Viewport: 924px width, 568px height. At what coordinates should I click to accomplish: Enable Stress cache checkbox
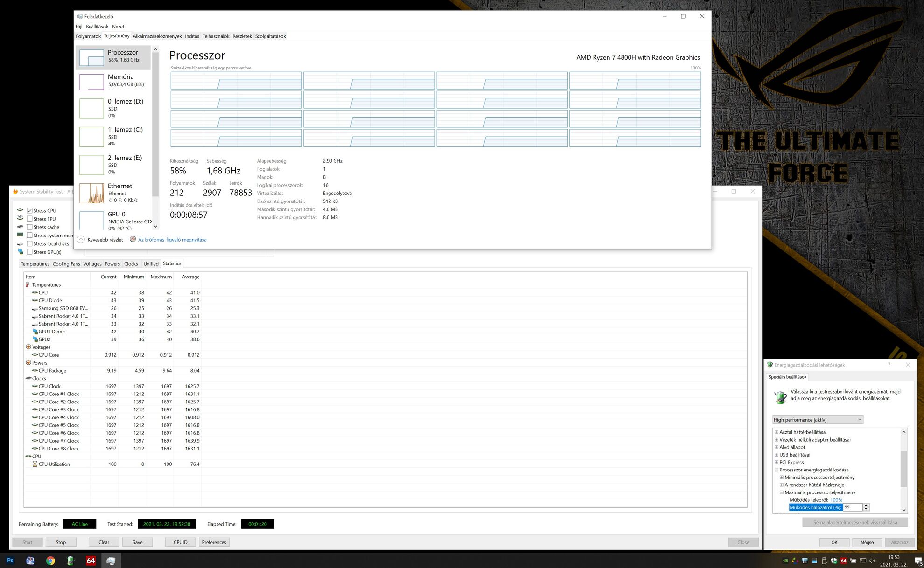pos(29,227)
